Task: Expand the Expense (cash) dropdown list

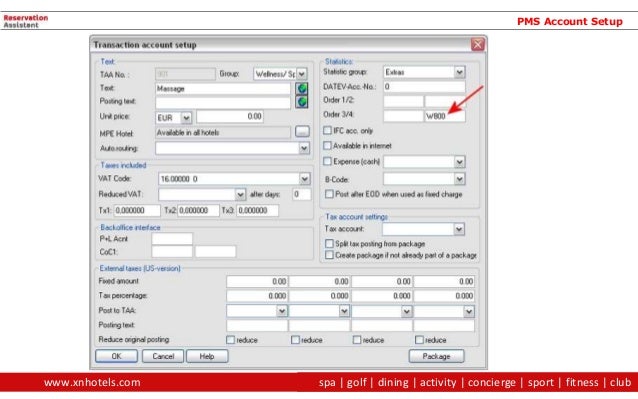Action: click(459, 162)
